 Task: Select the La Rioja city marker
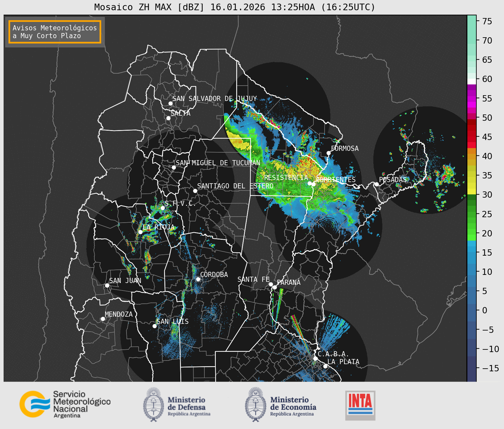pyautogui.click(x=140, y=232)
